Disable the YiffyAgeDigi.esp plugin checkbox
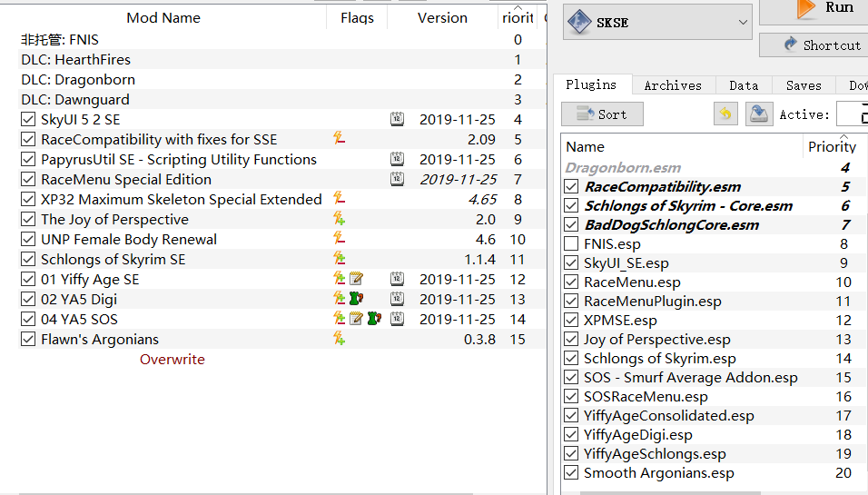868x495 pixels. pos(571,435)
